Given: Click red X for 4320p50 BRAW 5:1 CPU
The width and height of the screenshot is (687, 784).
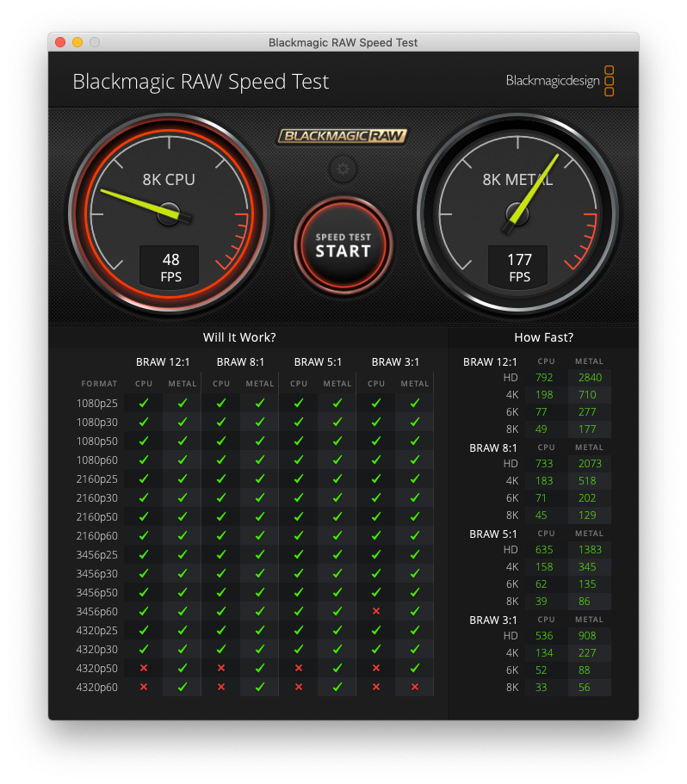Looking at the screenshot, I should pos(299,668).
